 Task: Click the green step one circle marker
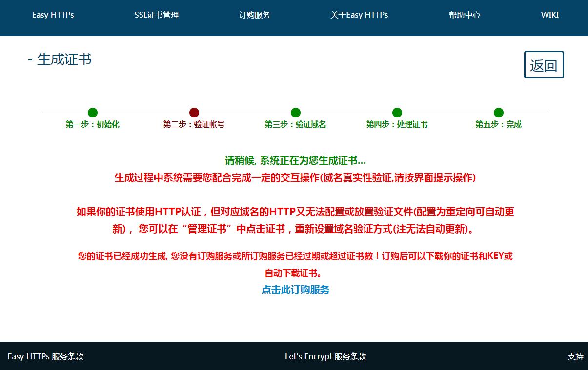[93, 113]
